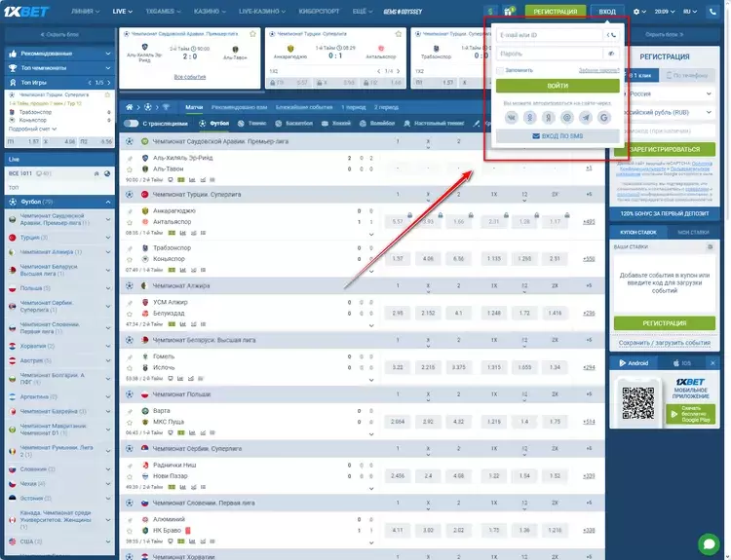Click the 'Забыли пароль?' link
The width and height of the screenshot is (731, 560).
[x=599, y=70]
